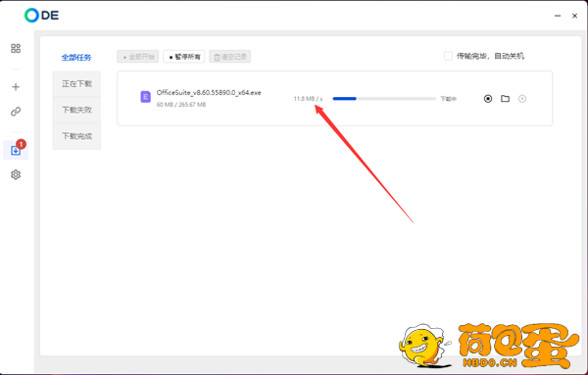Click the 全部开始 button
The height and width of the screenshot is (375, 588).
pyautogui.click(x=137, y=57)
